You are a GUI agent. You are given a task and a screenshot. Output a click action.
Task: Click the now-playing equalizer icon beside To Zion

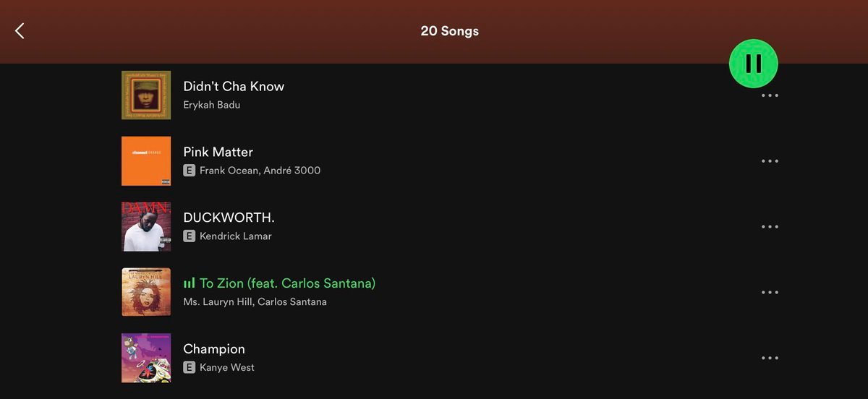click(x=189, y=283)
